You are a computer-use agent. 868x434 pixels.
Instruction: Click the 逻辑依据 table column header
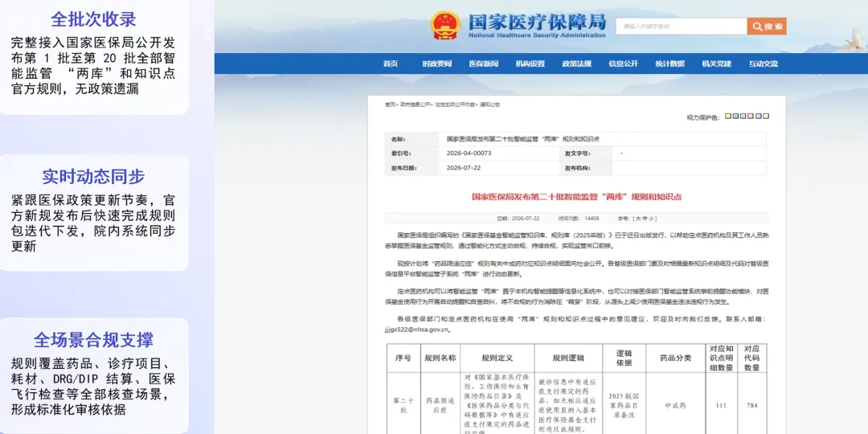(x=624, y=358)
